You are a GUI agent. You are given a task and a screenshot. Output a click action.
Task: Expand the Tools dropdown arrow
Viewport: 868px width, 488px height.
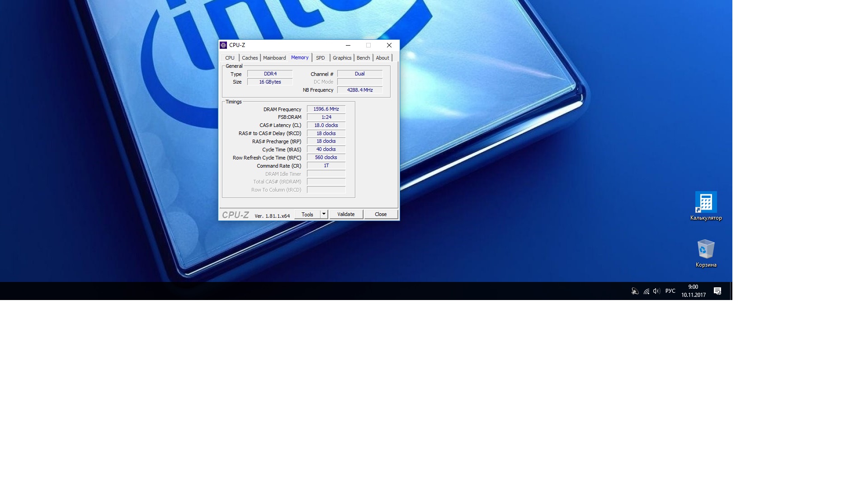pyautogui.click(x=324, y=214)
